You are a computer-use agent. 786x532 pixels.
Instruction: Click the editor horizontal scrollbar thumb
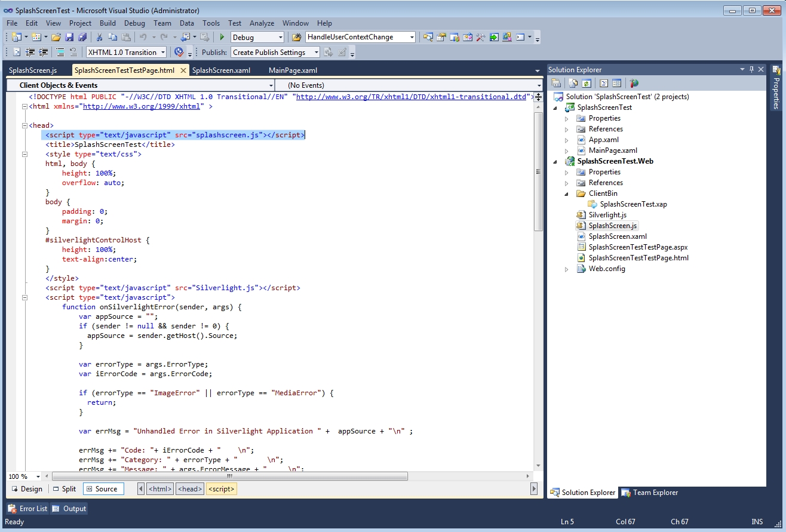[230, 476]
